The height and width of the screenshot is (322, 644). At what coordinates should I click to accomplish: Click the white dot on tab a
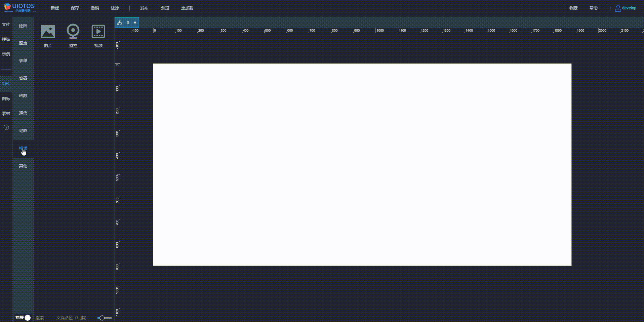coord(134,23)
